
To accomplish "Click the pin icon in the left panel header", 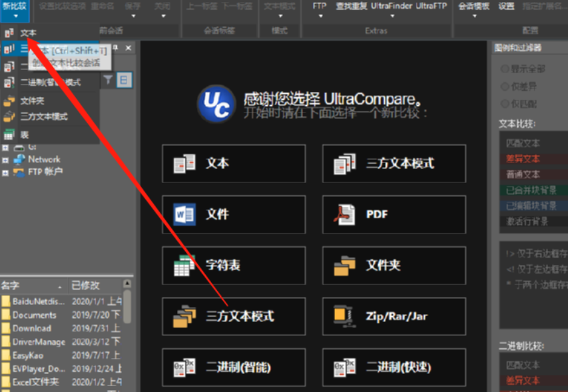I will [116, 48].
